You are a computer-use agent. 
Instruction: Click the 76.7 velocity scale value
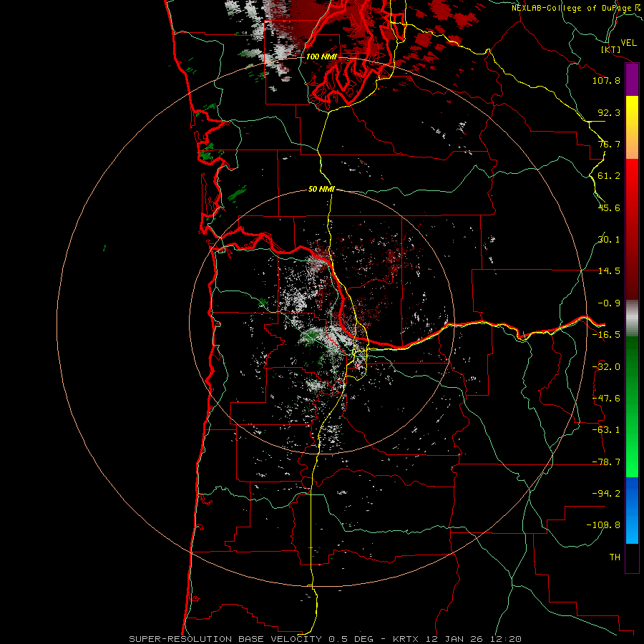609,144
